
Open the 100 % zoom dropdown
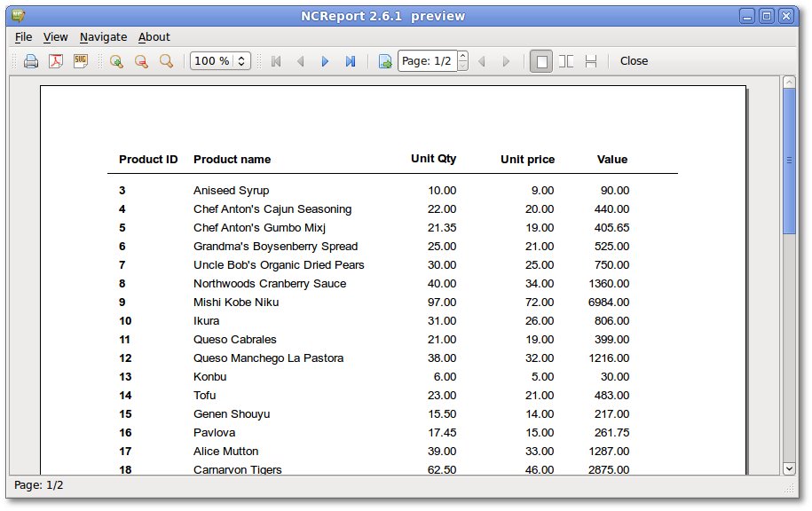point(220,61)
